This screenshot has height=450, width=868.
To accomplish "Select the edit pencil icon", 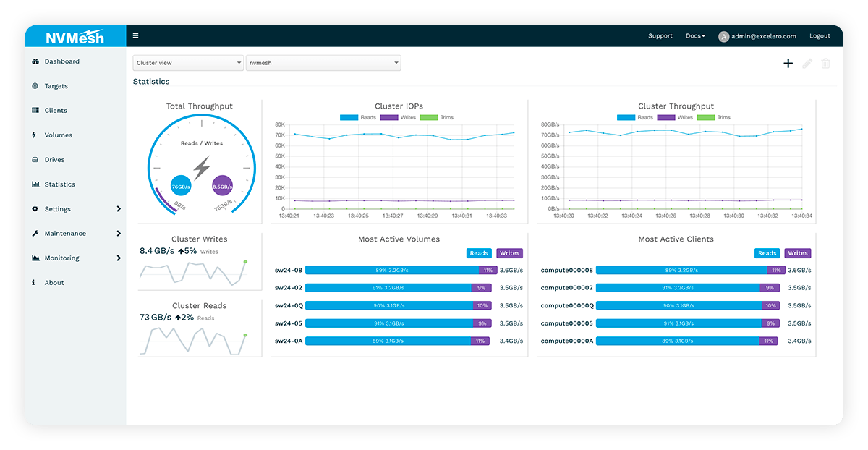I will [807, 63].
